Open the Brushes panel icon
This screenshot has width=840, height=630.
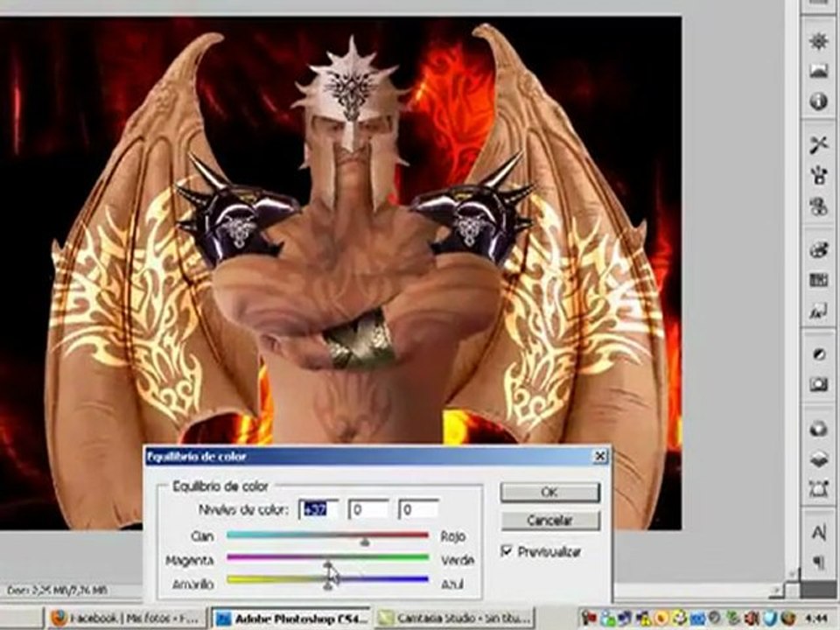coord(819,175)
